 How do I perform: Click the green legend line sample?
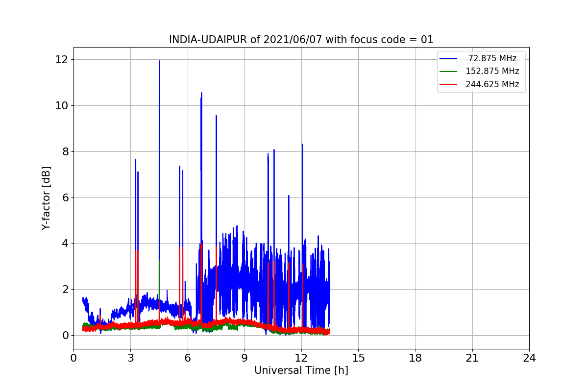click(448, 71)
